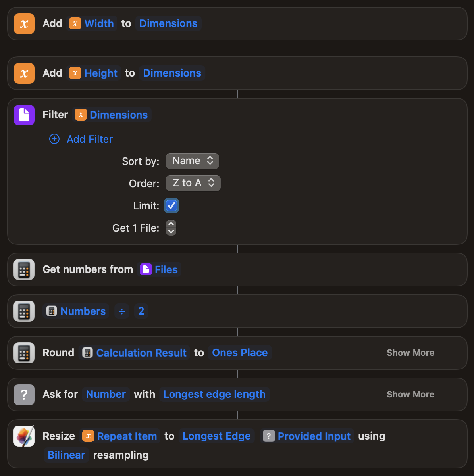Click the division operator selector
Viewport: 474px width, 476px height.
[121, 311]
